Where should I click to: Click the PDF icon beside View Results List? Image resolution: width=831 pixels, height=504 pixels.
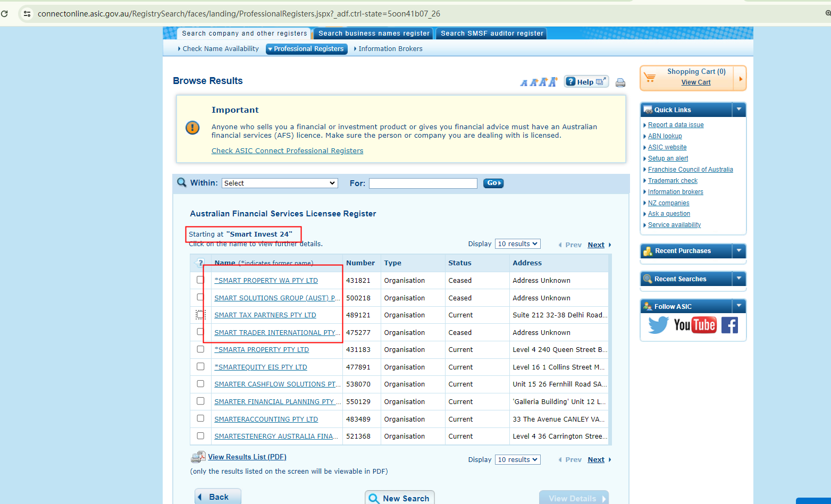198,457
